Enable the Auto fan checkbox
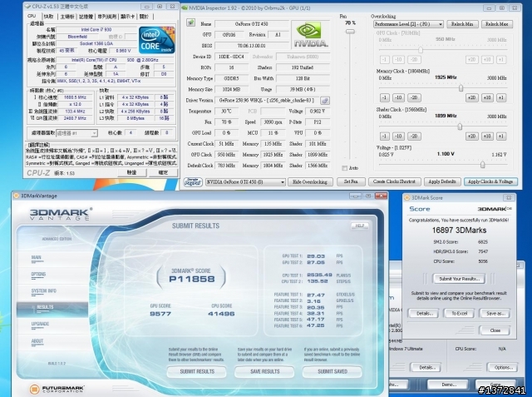The height and width of the screenshot is (397, 532). (345, 168)
